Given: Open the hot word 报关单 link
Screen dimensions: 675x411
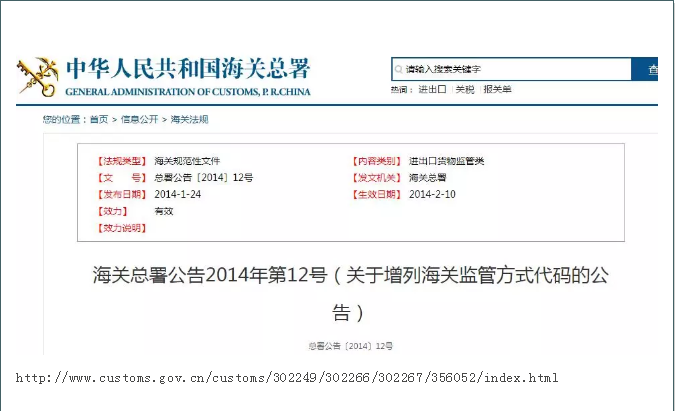Looking at the screenshot, I should click(497, 89).
